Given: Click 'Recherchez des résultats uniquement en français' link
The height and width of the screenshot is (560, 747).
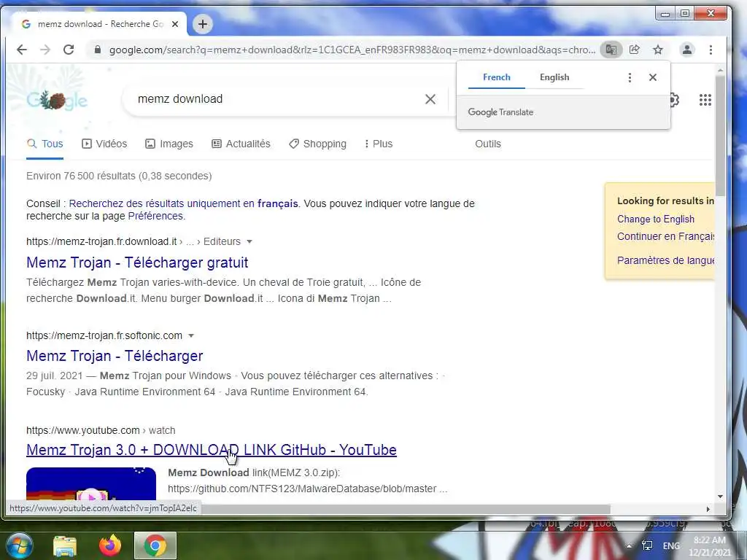Looking at the screenshot, I should [x=183, y=204].
